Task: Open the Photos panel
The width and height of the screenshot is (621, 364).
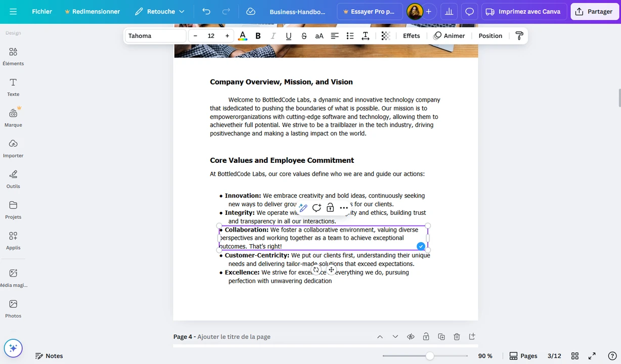Action: click(x=13, y=309)
